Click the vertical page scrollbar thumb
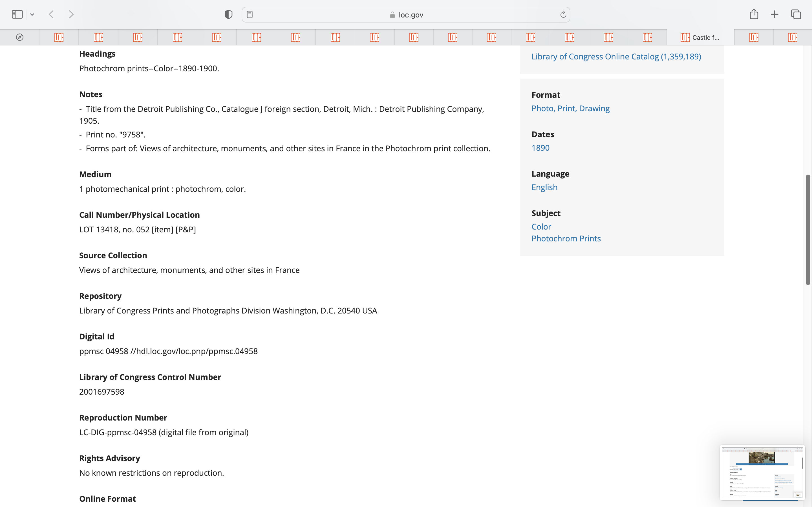The width and height of the screenshot is (812, 507). 808,230
